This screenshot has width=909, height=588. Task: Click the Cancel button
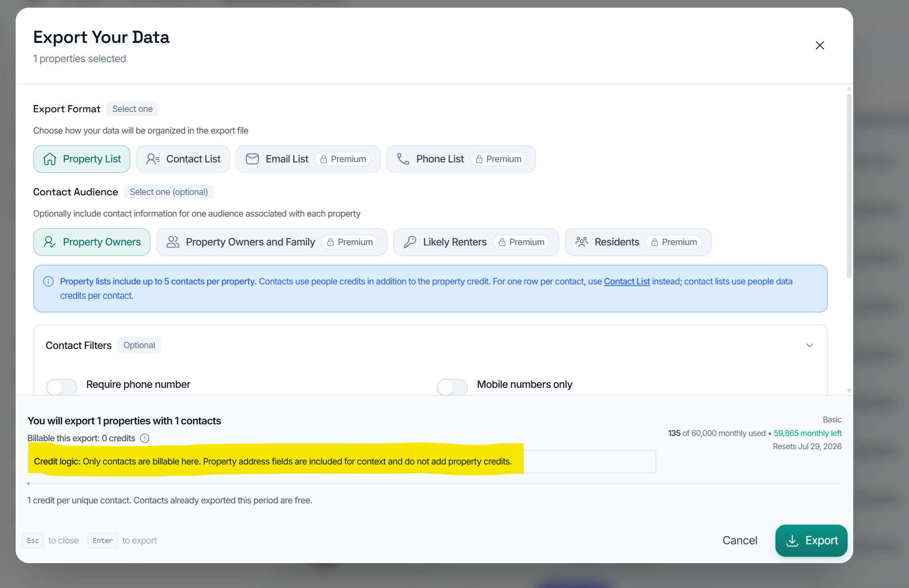click(740, 540)
